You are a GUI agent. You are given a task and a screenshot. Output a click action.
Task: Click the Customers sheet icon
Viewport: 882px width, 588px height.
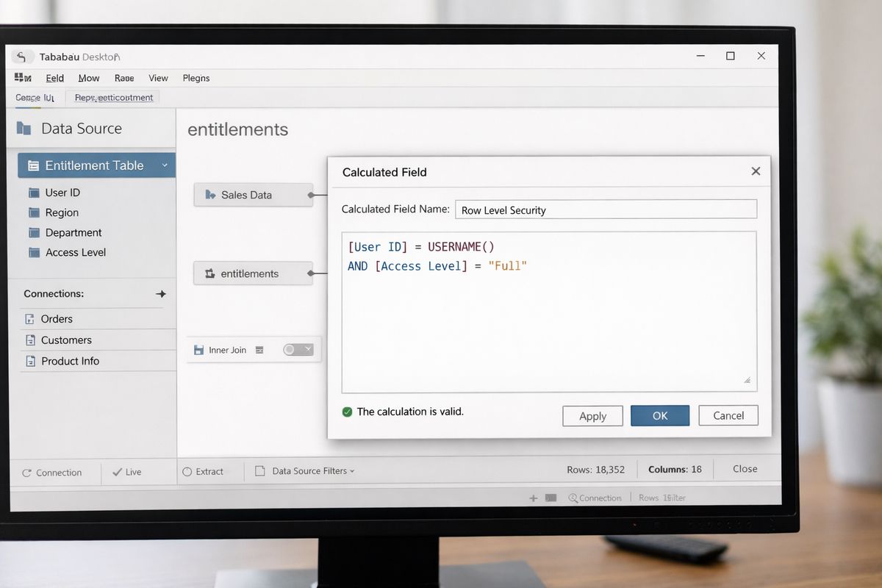pyautogui.click(x=30, y=340)
